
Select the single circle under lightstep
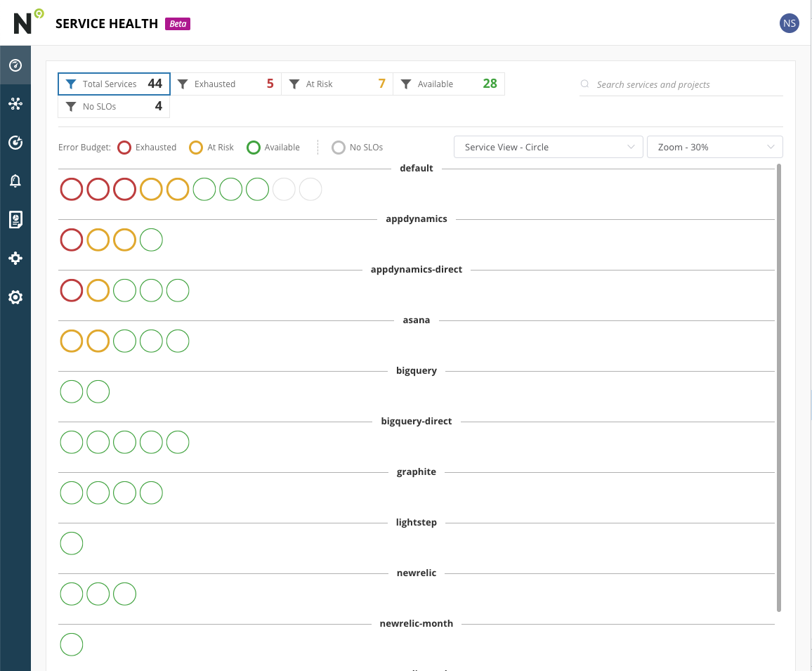coord(72,544)
